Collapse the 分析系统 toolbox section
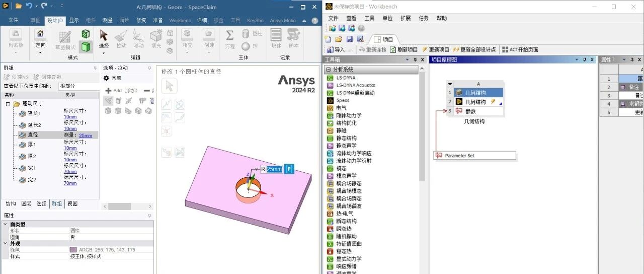Image resolution: width=644 pixels, height=274 pixels. pyautogui.click(x=329, y=70)
